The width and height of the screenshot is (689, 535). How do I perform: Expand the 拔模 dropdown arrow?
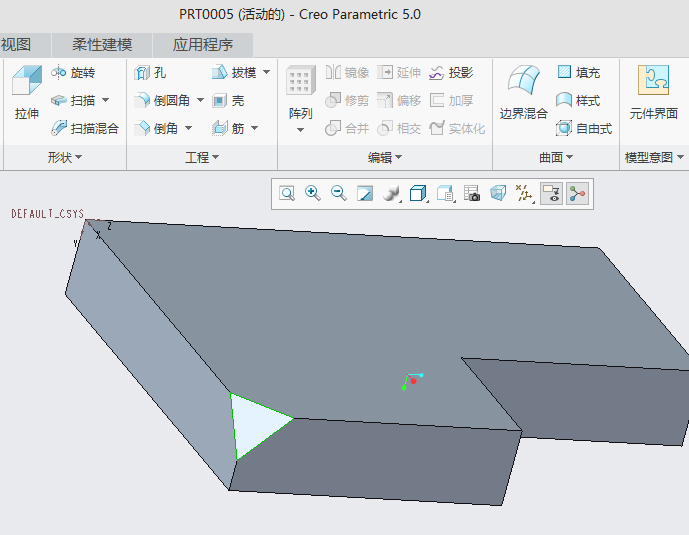pos(267,72)
